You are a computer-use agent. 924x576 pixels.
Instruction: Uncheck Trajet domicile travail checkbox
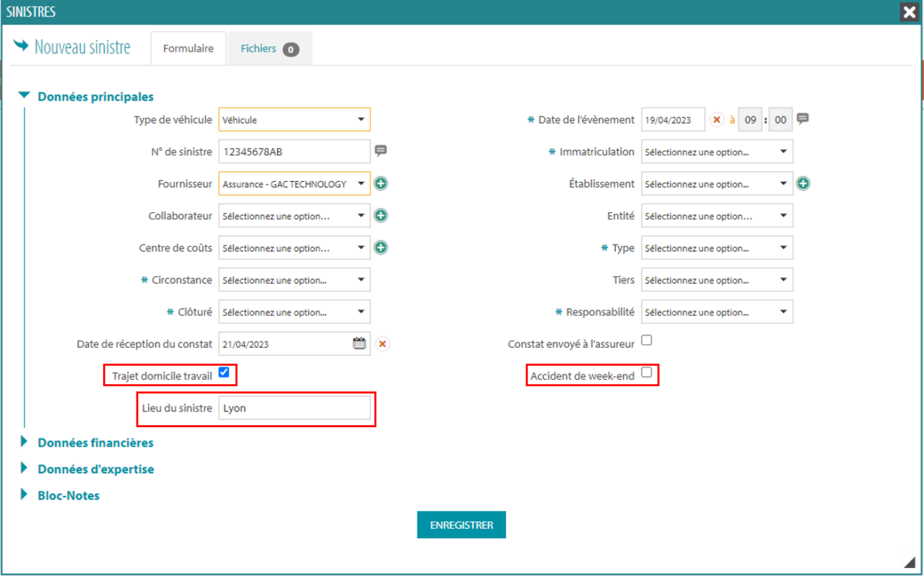[x=224, y=372]
